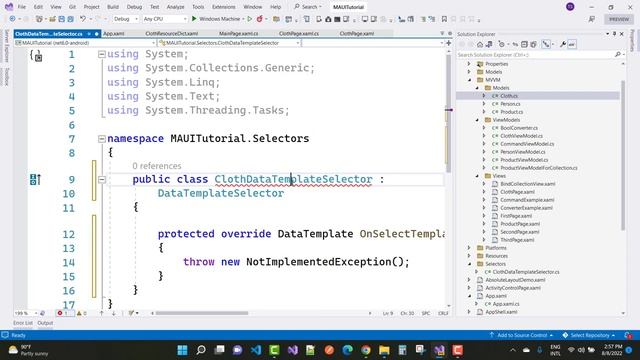This screenshot has height=360, width=640.
Task: Open the Extensions menu
Action: 223,7
